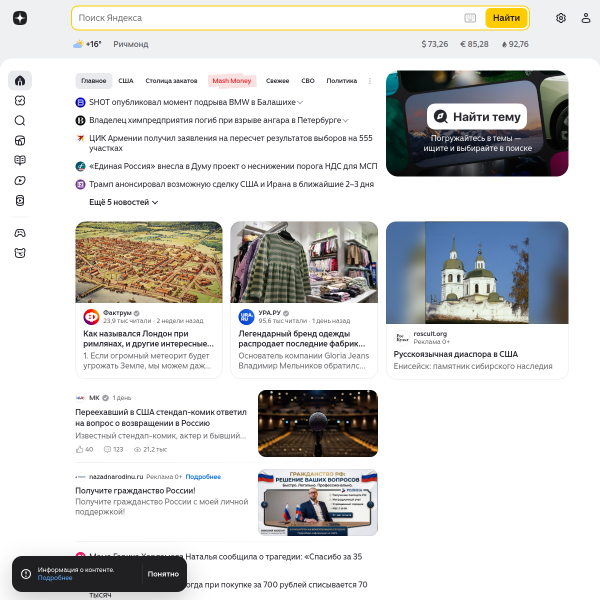Open the clothing store photo thumbnail
The width and height of the screenshot is (600, 600).
click(x=304, y=262)
